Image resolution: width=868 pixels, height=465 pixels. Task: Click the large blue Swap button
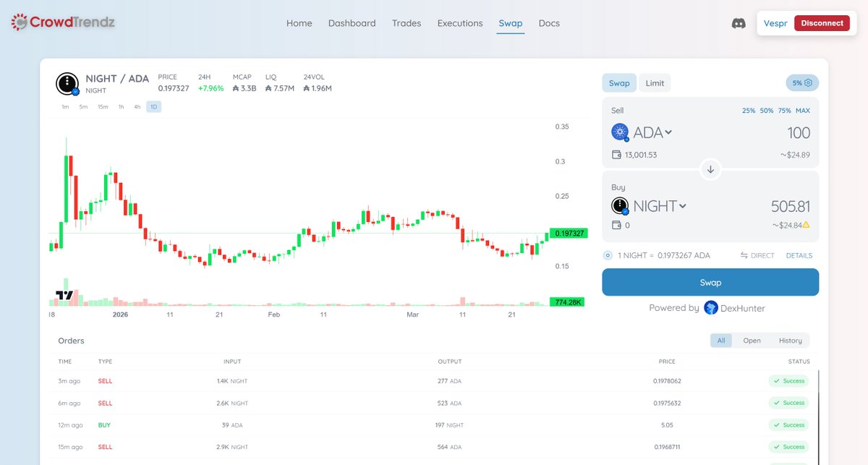[x=710, y=282]
